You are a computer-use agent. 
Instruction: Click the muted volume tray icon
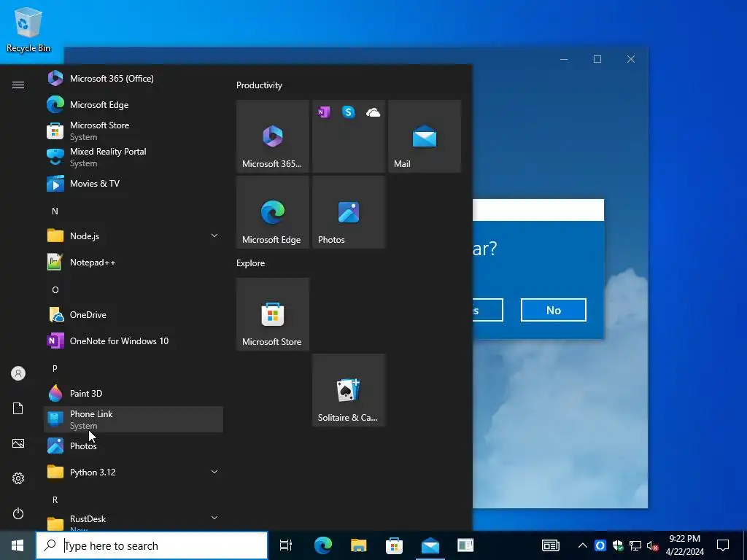(x=653, y=545)
